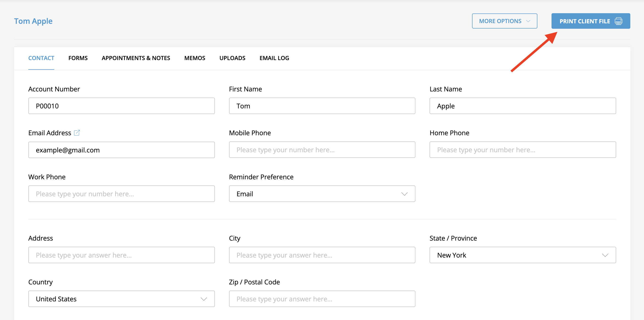Expand the Reminder Preference dropdown
The height and width of the screenshot is (320, 644).
[x=322, y=194]
